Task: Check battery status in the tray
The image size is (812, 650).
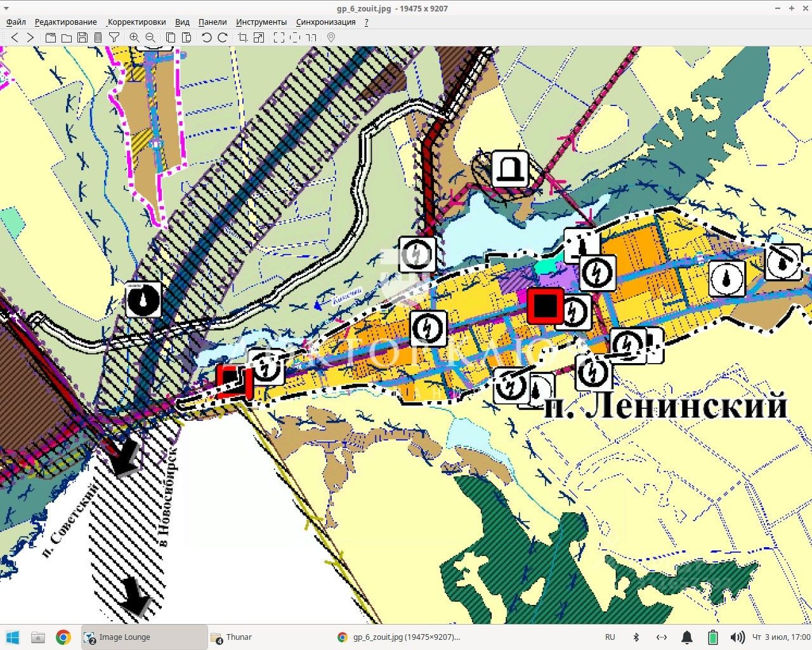Action: coord(712,637)
